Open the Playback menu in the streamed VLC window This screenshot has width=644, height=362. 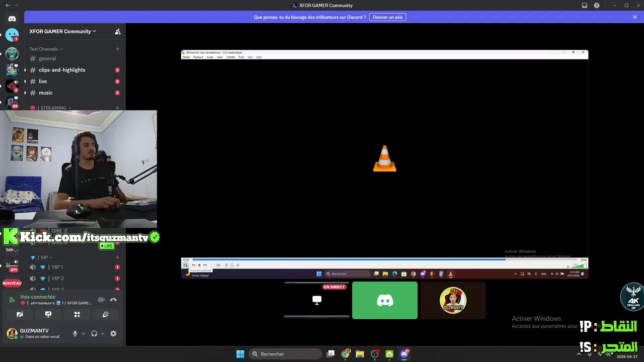point(198,57)
